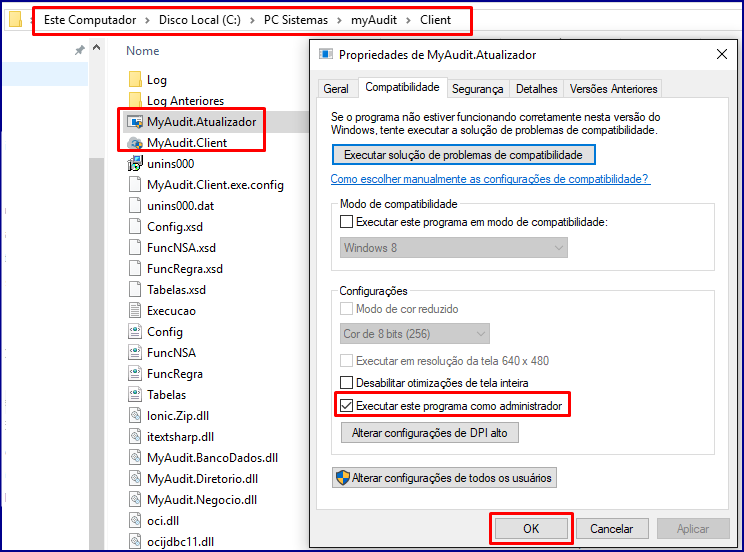Select the Log Anteriores folder name
This screenshot has height=552, width=744.
tap(185, 101)
